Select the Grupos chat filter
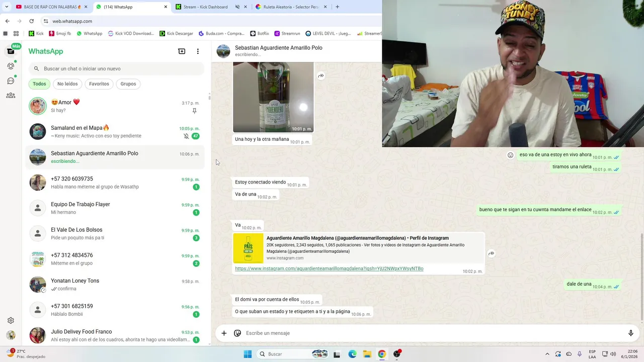This screenshot has height=362, width=644. click(128, 84)
